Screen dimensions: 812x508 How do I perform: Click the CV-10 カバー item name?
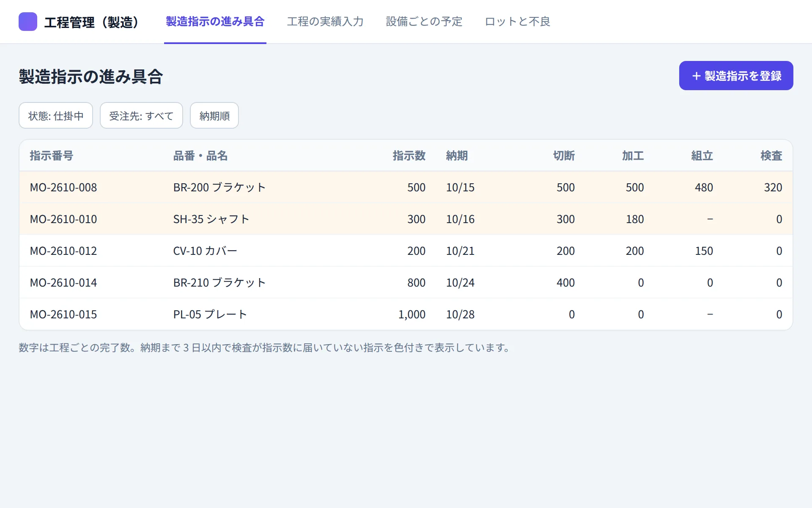tap(205, 251)
